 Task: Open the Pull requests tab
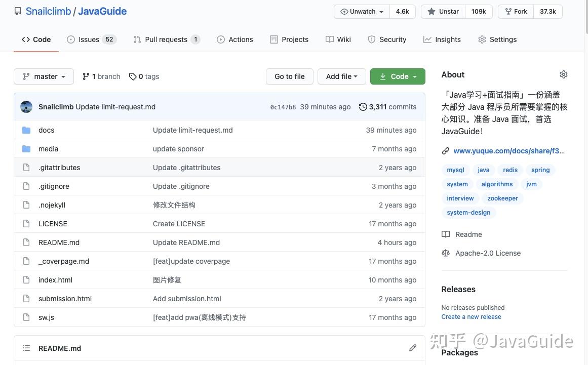click(x=166, y=39)
